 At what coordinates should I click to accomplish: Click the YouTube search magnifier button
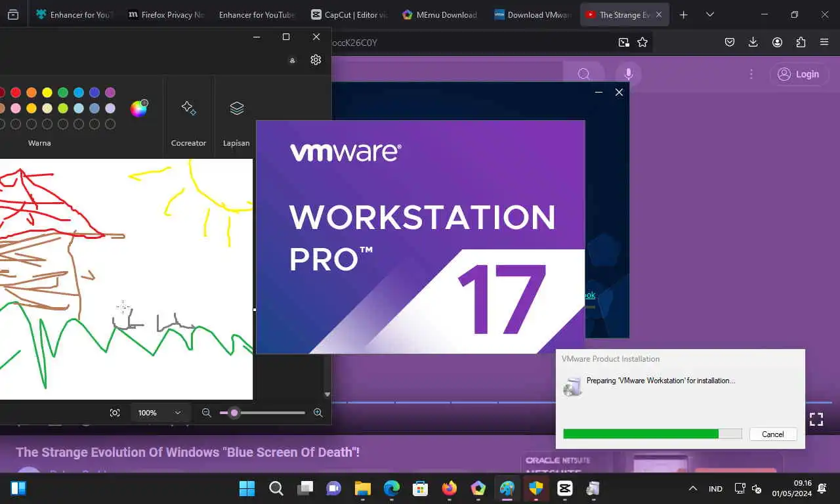coord(583,74)
